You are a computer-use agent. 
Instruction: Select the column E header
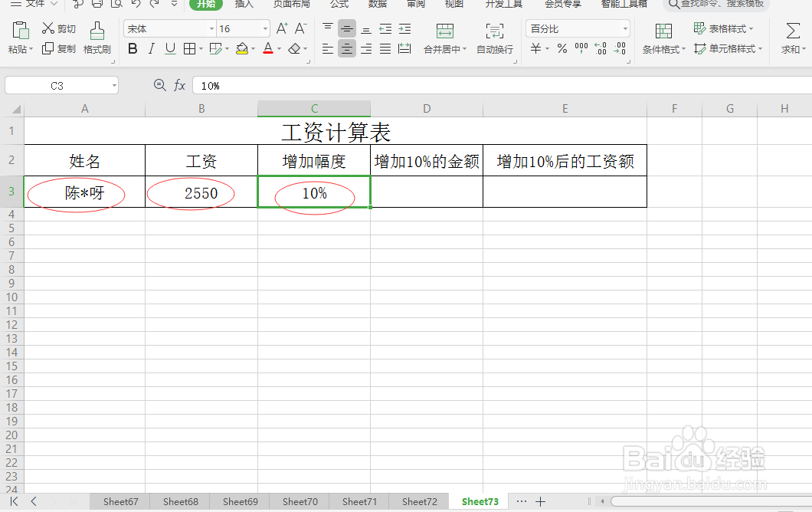pos(565,108)
